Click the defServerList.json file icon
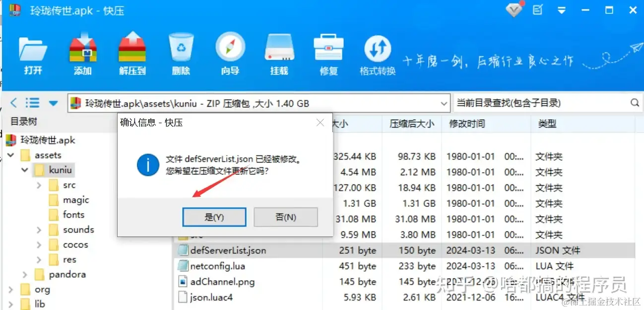 pyautogui.click(x=183, y=250)
